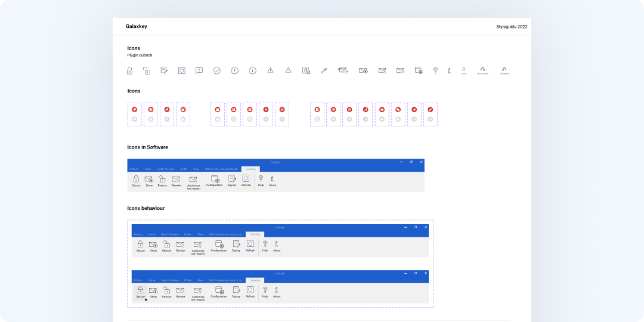Viewport: 644px width, 322px height.
Task: Click Secure in the Icons in Software ribbon
Action: 136,181
